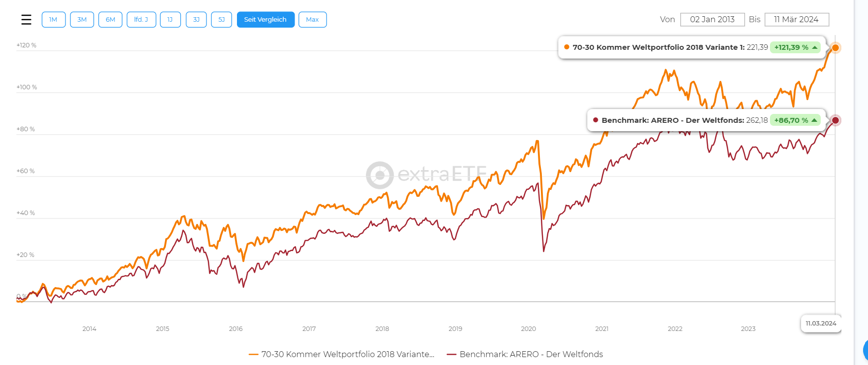Image resolution: width=868 pixels, height=365 pixels.
Task: Click the orange portfolio endpoint marker
Action: pos(835,48)
